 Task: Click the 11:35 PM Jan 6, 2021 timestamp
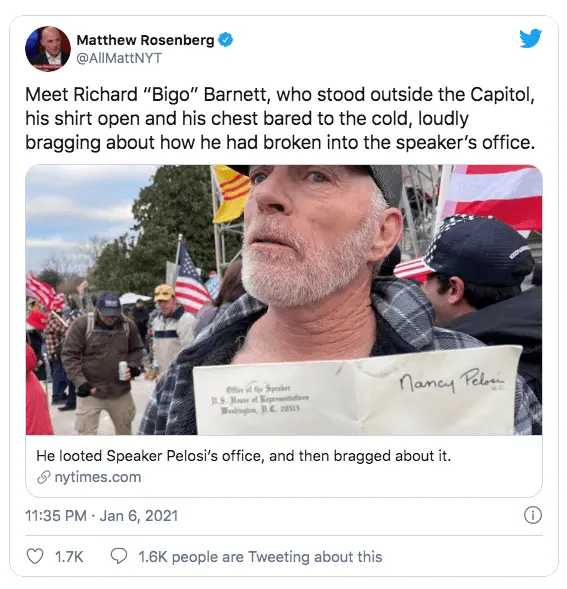(101, 515)
